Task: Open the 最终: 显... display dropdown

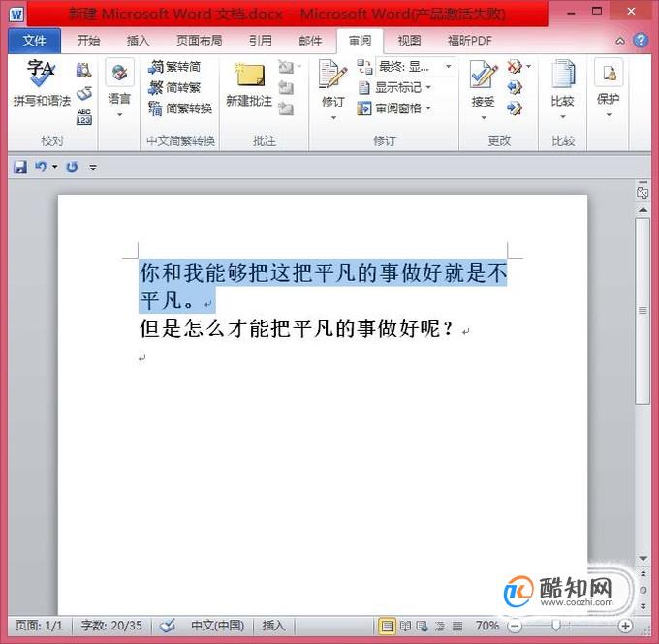Action: [415, 67]
